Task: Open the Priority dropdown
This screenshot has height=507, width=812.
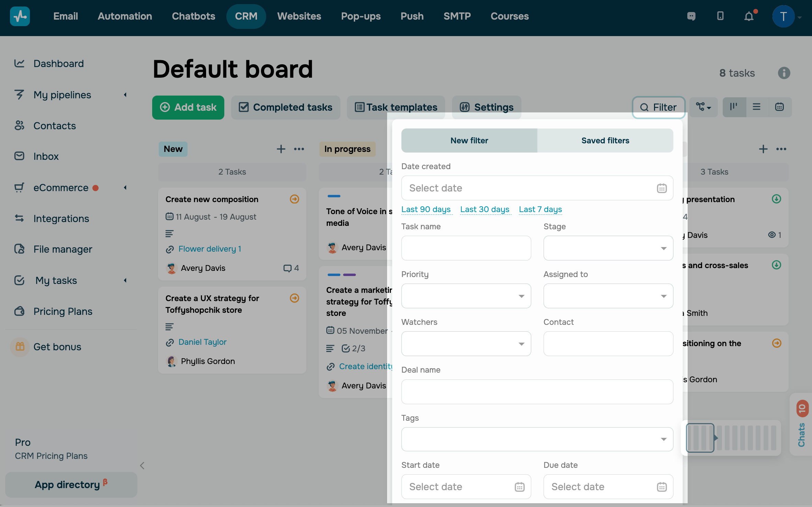Action: tap(466, 296)
